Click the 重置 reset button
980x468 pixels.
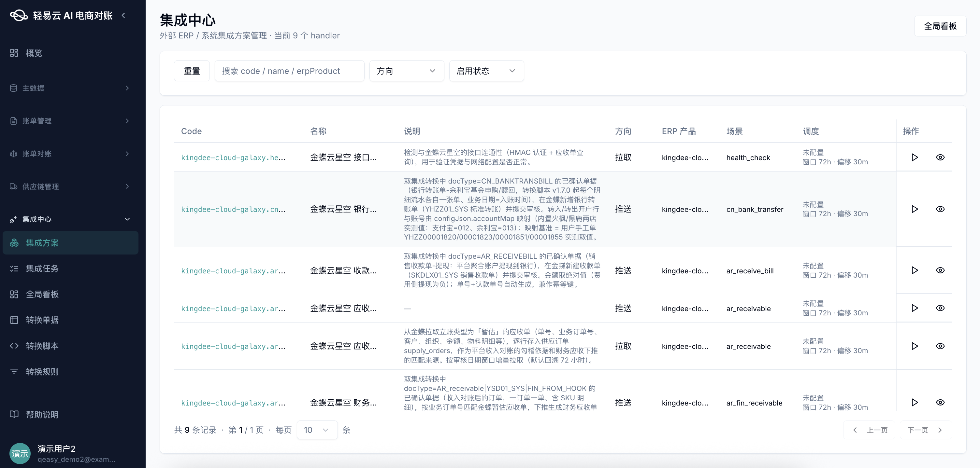coord(192,71)
